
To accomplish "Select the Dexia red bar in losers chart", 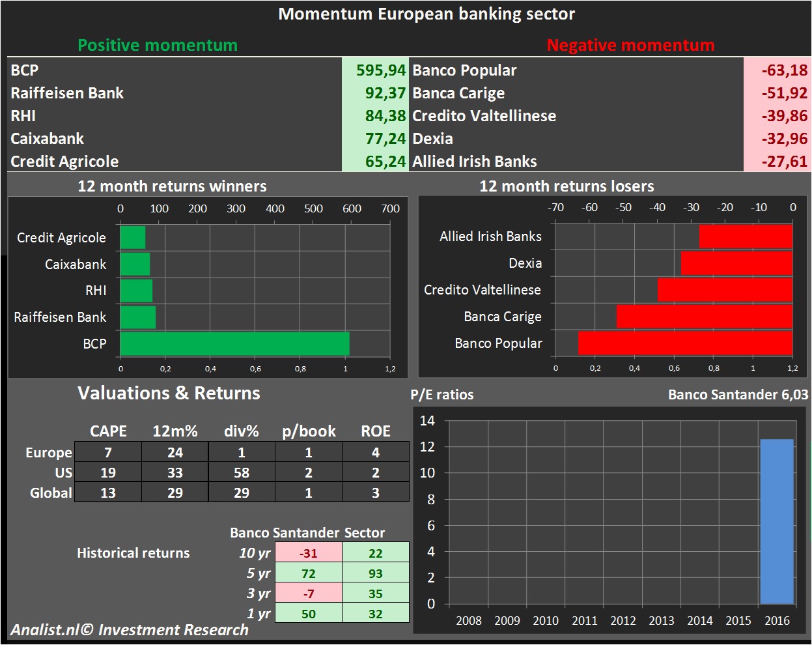I will [x=736, y=263].
